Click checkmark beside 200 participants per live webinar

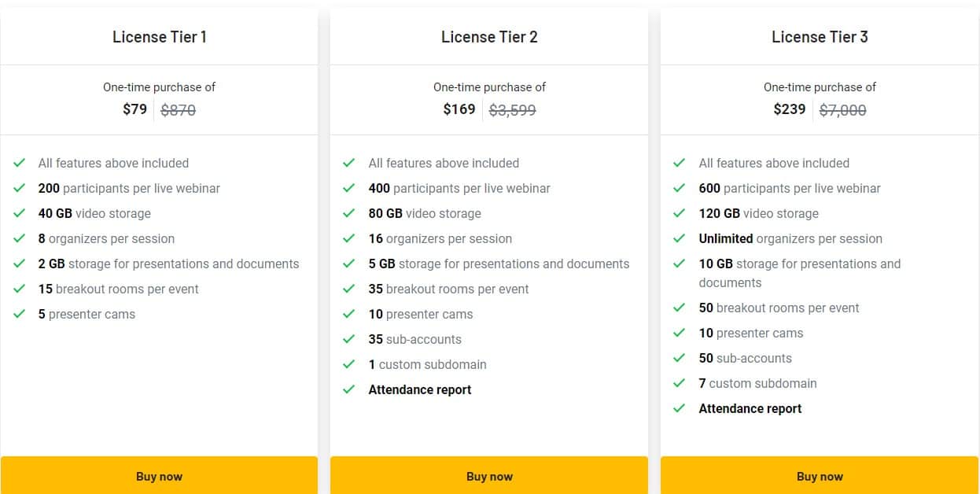[20, 189]
